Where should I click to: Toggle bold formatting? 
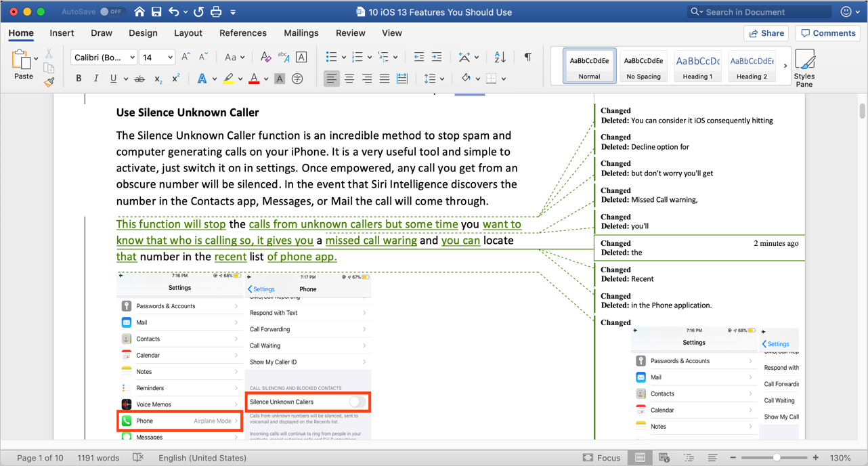click(79, 79)
